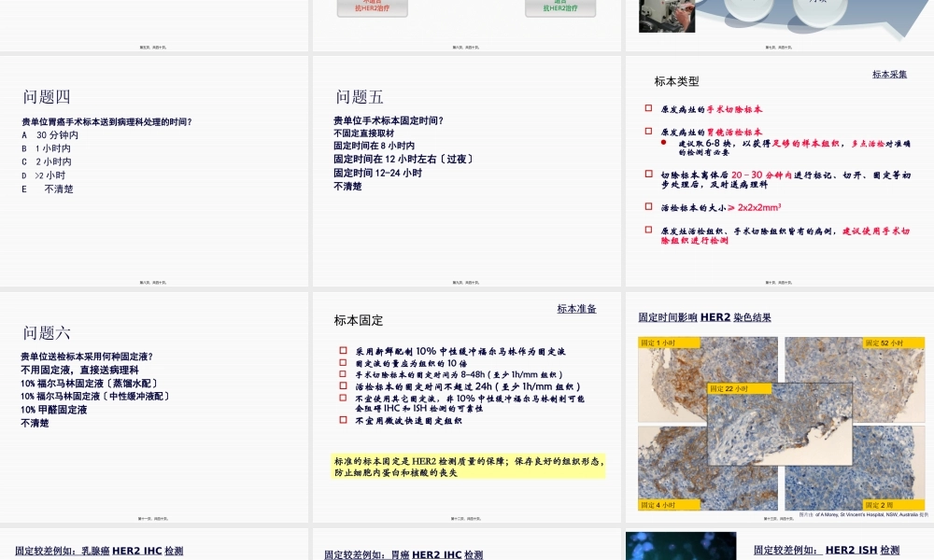
Task: Click the microscope photo in the top-right slide
Action: tap(666, 17)
